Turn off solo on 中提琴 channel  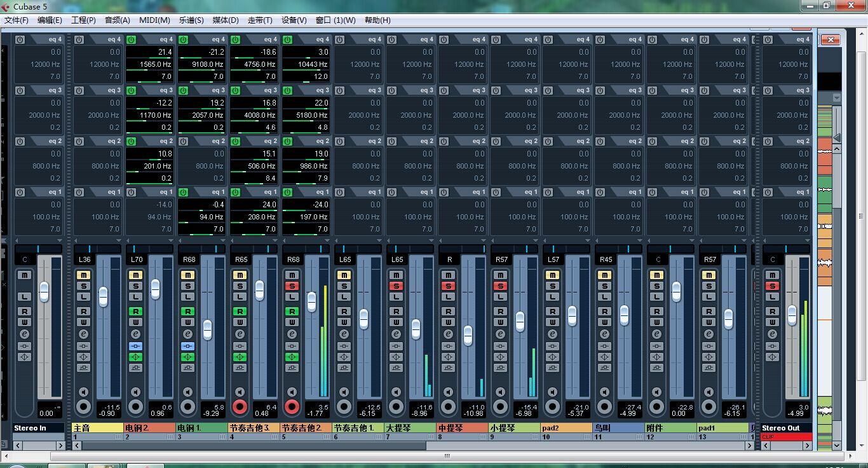pos(448,286)
